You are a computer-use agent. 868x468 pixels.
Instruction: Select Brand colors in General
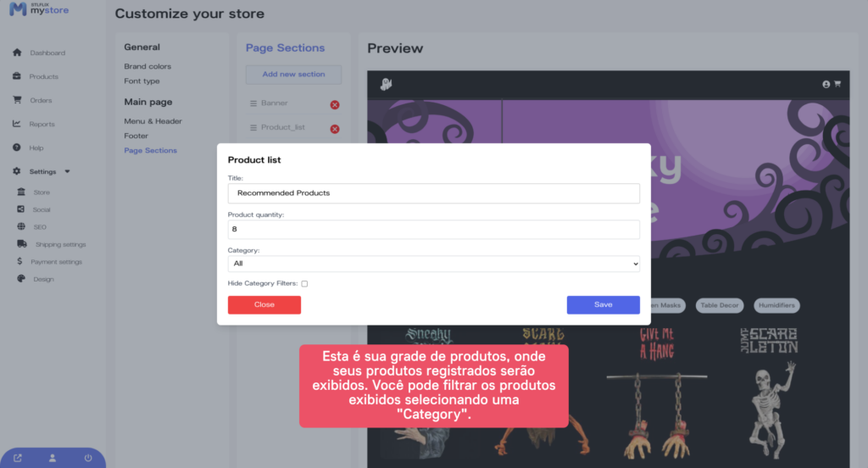point(147,66)
